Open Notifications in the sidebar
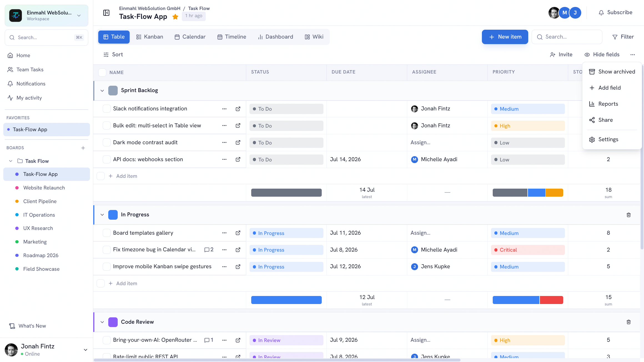The height and width of the screenshot is (362, 644). [26, 84]
